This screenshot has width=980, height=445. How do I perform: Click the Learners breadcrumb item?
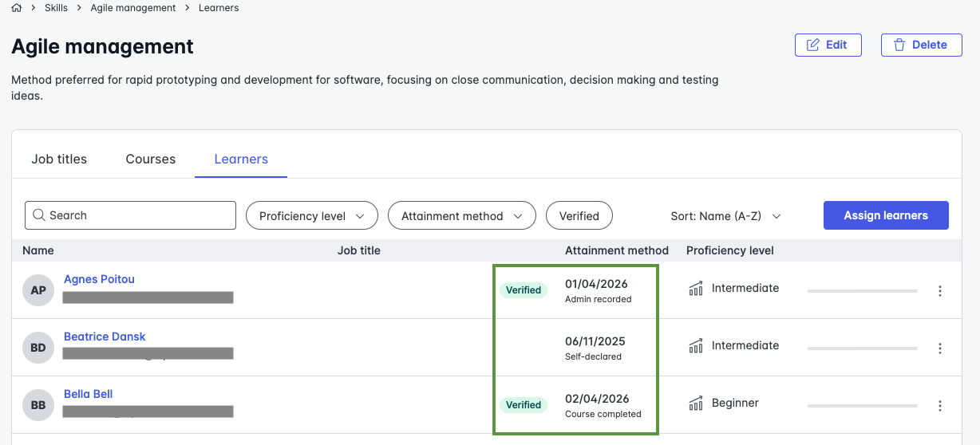click(219, 8)
